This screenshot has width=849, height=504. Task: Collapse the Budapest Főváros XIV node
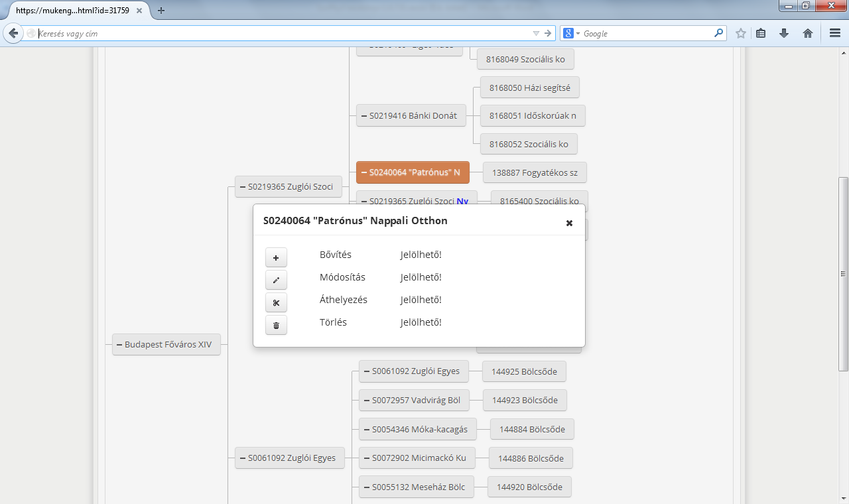(119, 345)
